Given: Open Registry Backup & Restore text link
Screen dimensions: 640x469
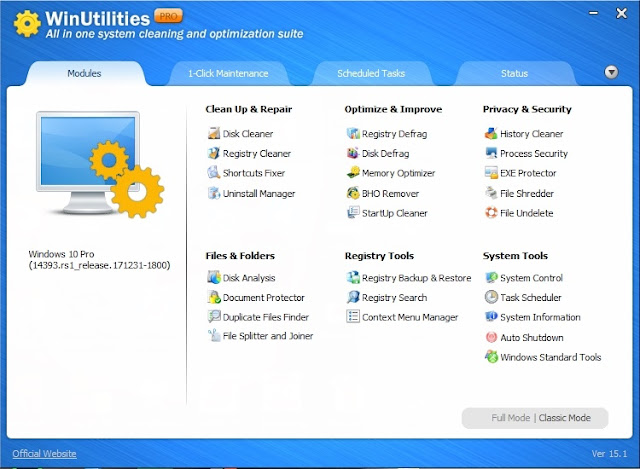Looking at the screenshot, I should point(416,278).
